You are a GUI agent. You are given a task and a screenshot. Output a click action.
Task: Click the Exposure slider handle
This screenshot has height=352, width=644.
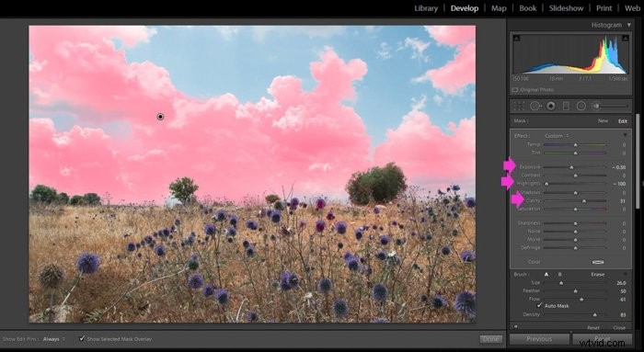point(571,167)
